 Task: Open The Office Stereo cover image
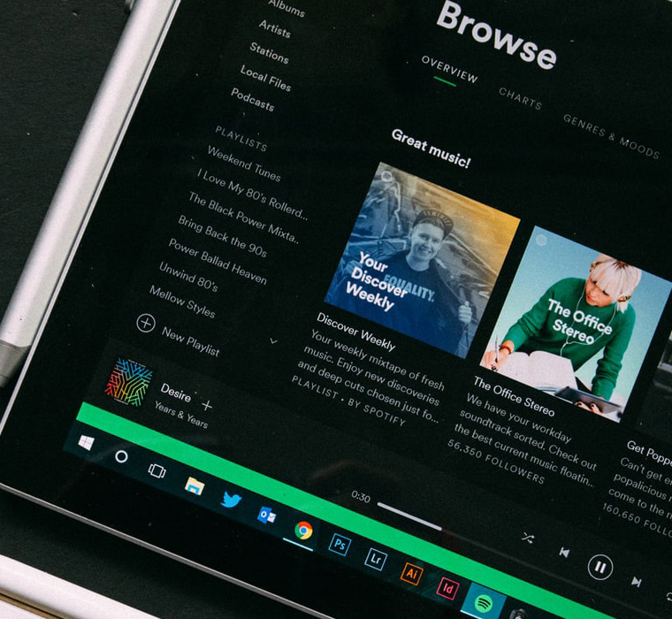point(575,325)
